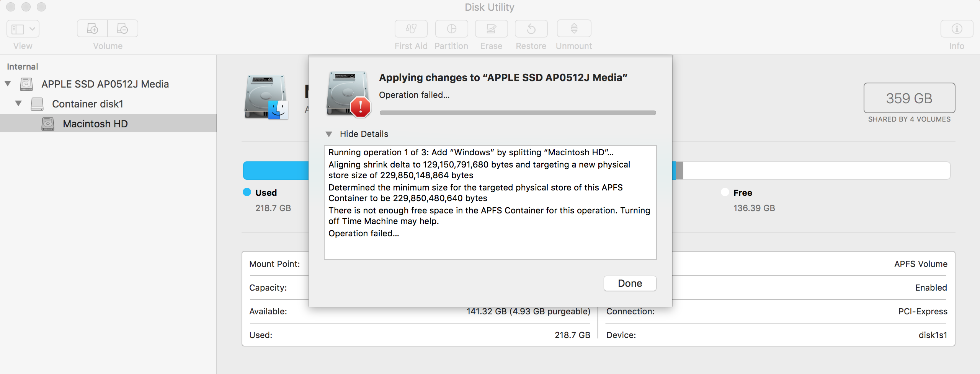Click the Macintosh HD disk image with Finder badge

266,97
